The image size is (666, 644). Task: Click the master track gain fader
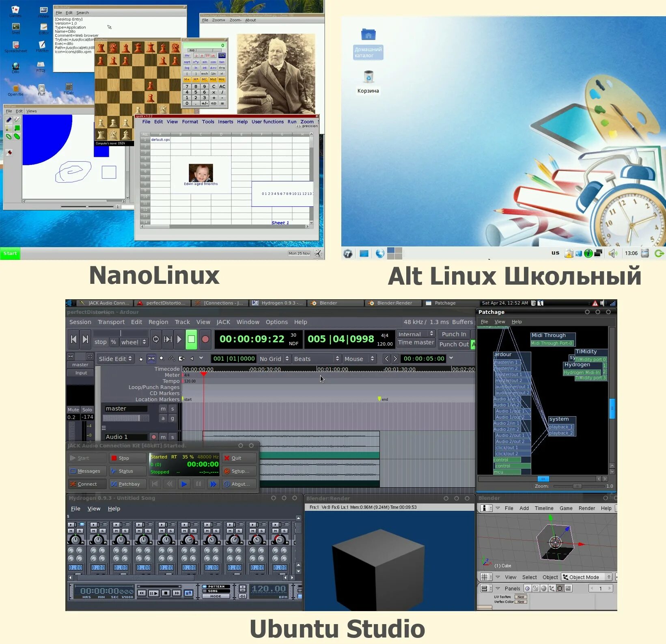(x=126, y=418)
